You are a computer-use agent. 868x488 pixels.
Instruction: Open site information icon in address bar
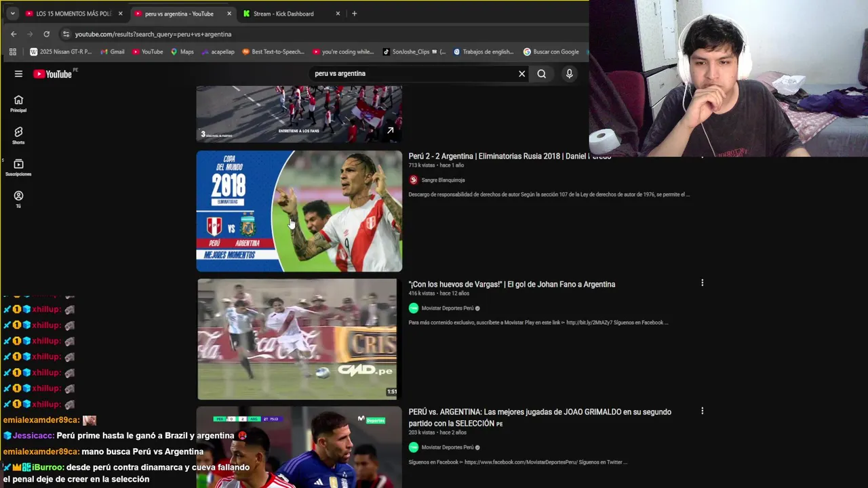click(66, 34)
